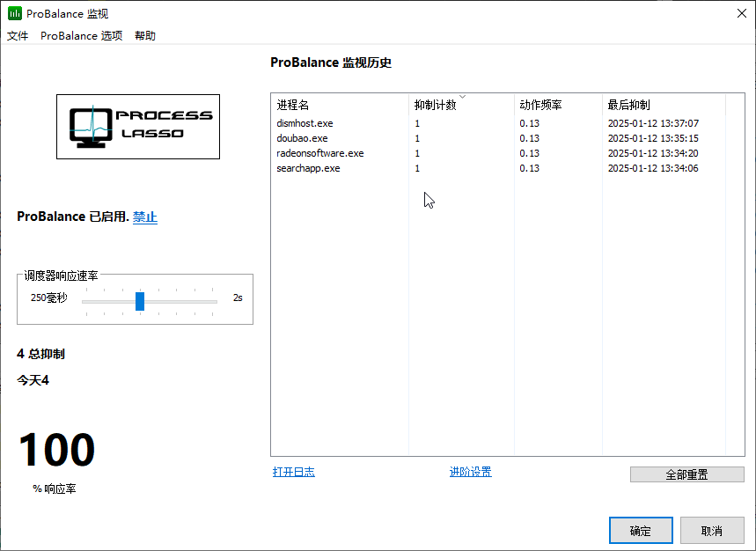Click the 250毫秒 slider label
Viewport: 756px width, 551px height.
[48, 298]
